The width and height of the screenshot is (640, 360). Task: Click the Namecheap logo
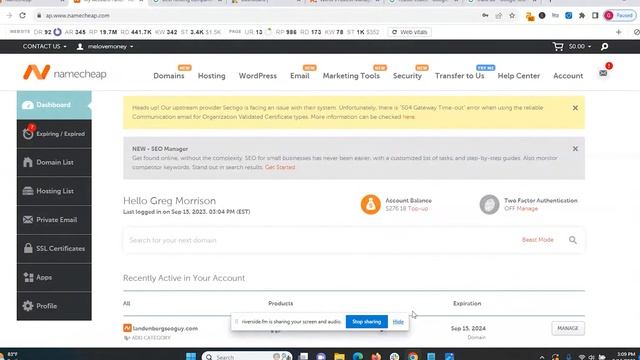coord(64,73)
